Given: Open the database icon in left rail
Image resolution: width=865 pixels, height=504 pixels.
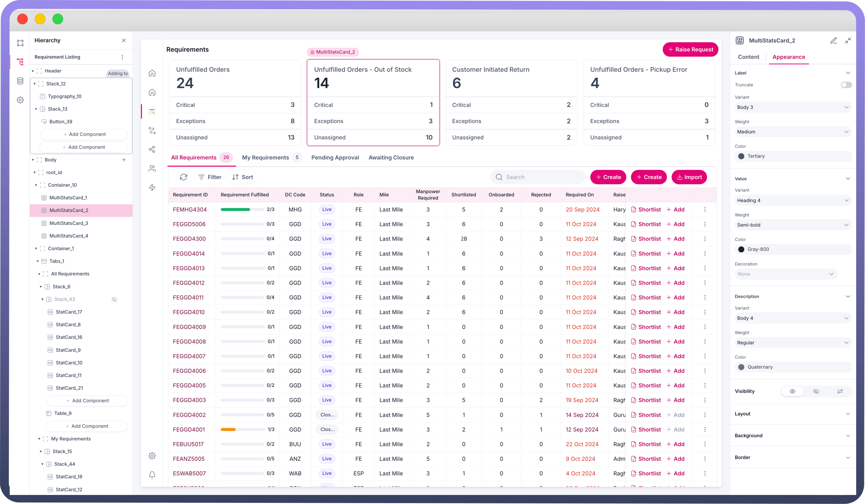Looking at the screenshot, I should pos(20,81).
